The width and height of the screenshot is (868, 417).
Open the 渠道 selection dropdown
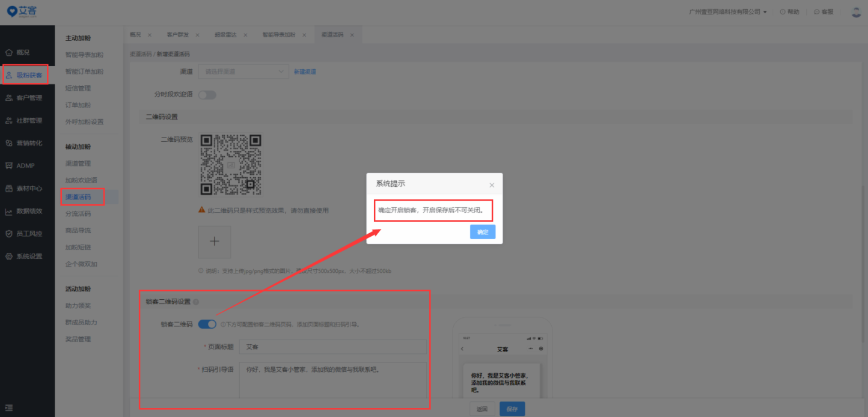(x=243, y=72)
